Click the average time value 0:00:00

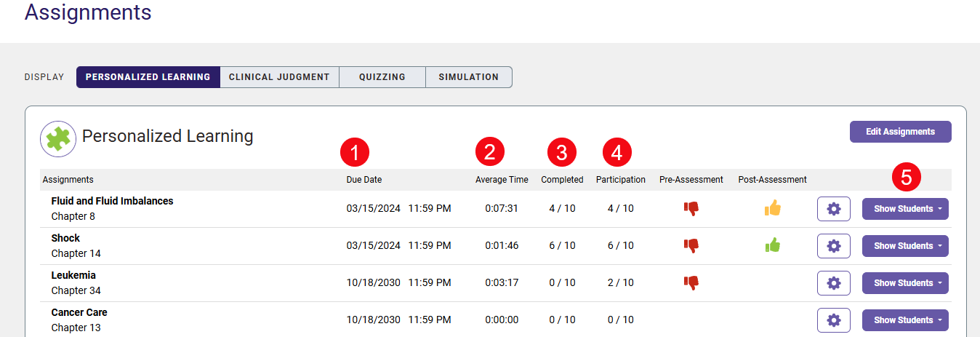click(502, 320)
